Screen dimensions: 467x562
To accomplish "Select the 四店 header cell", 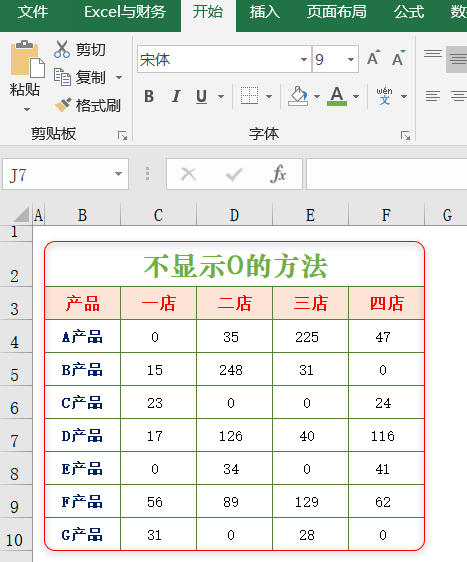I will [386, 303].
